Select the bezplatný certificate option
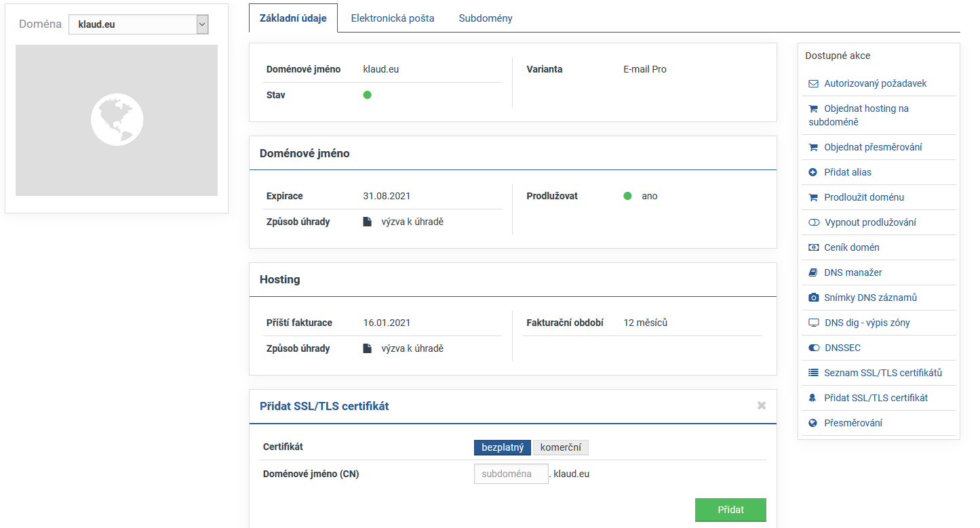Image resolution: width=980 pixels, height=528 pixels. tap(502, 447)
